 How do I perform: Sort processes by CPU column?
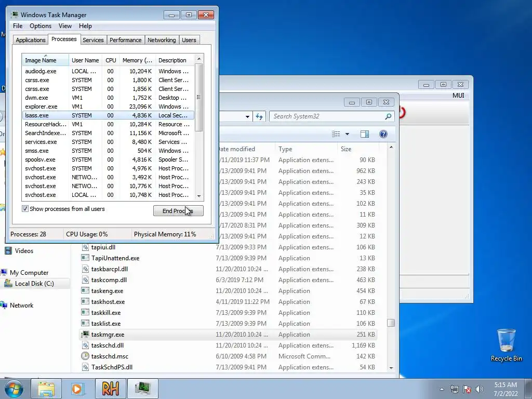point(111,60)
